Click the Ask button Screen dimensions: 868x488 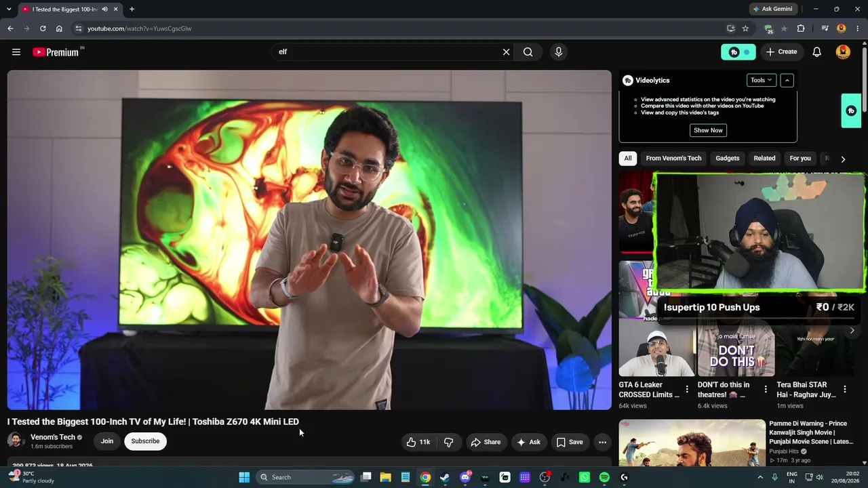[x=528, y=442]
